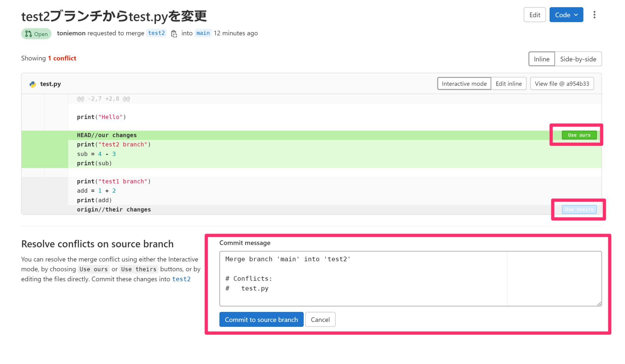Click the test2 link in resolve instructions
Image resolution: width=625 pixels, height=364 pixels.
click(181, 279)
